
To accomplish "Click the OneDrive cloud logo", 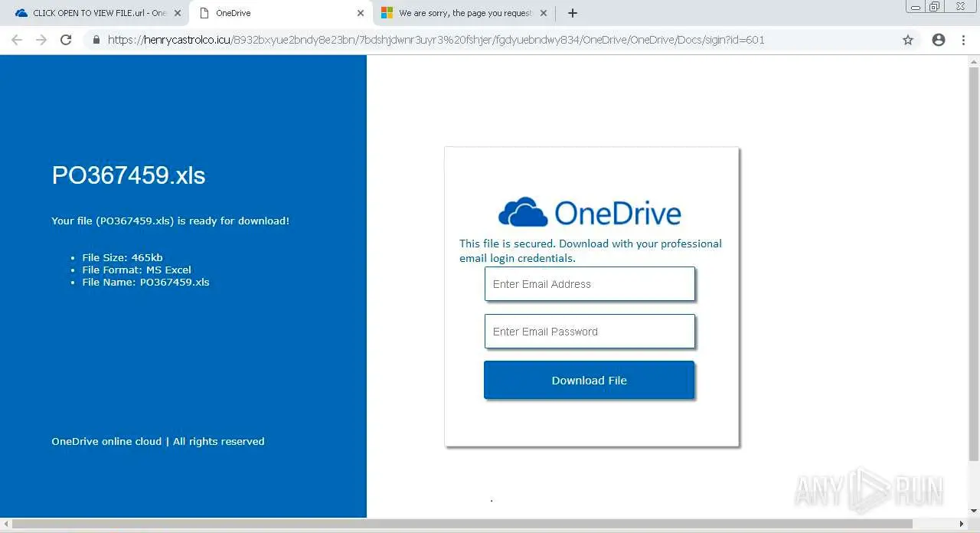I will pos(523,212).
